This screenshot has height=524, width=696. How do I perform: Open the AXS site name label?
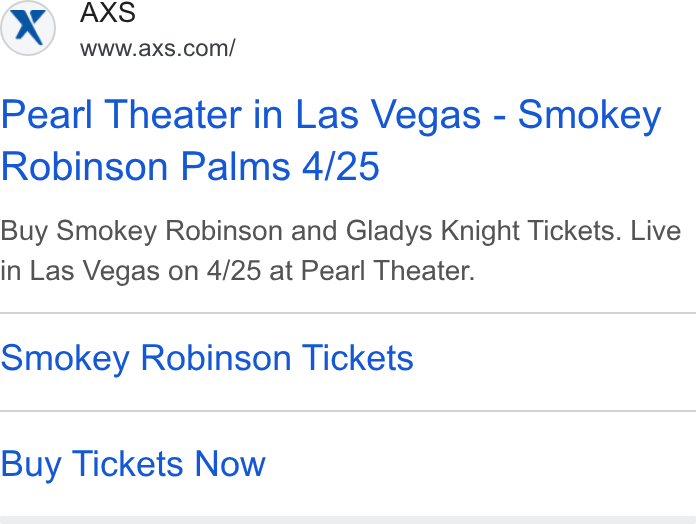point(108,12)
